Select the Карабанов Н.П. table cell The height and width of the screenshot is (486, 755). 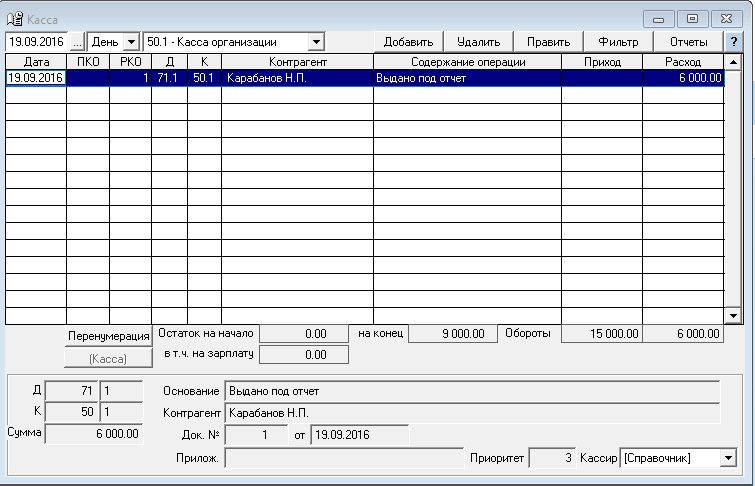pos(298,78)
